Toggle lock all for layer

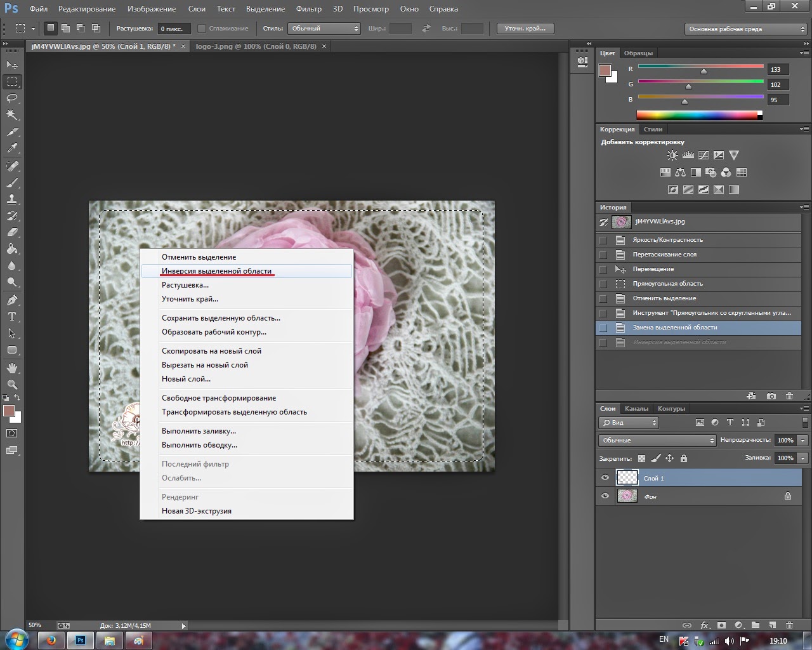[684, 458]
